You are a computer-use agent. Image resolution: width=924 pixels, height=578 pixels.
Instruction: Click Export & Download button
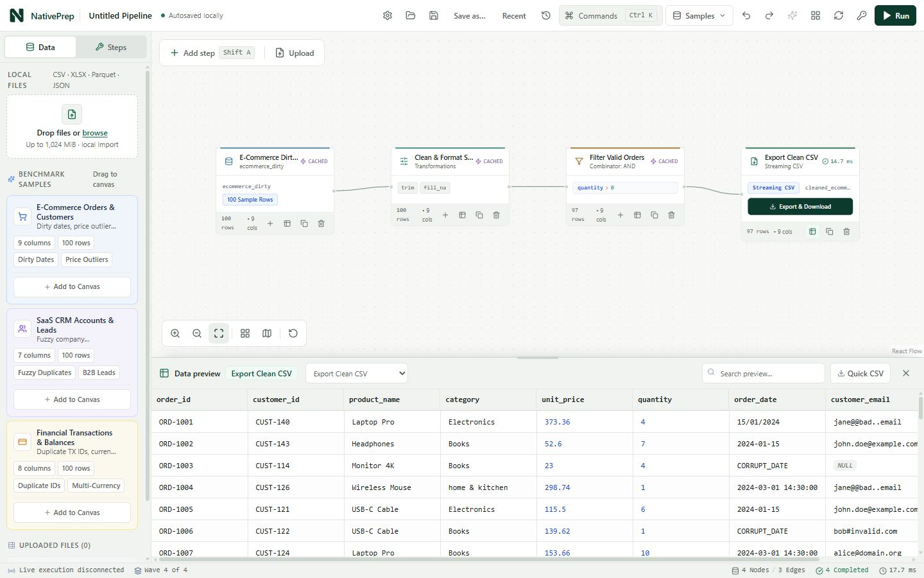pos(800,207)
